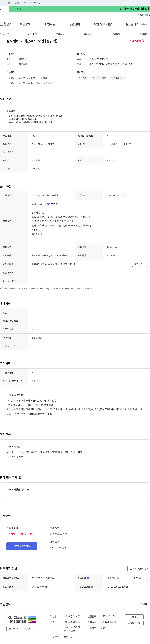This screenshot has width=150, height=644.
Task: Click the 중소기업 company size value
Action: [68, 636]
